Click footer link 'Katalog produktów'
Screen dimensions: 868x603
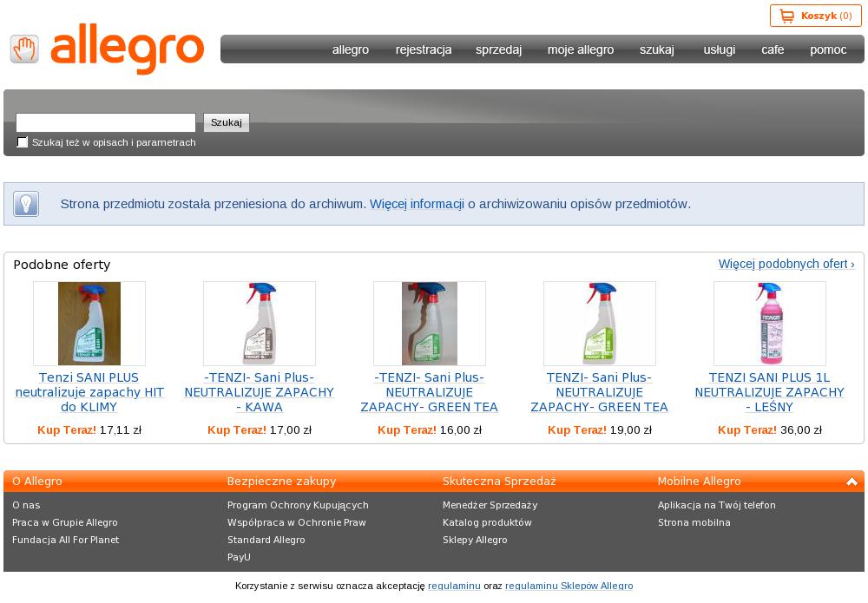[x=487, y=522]
